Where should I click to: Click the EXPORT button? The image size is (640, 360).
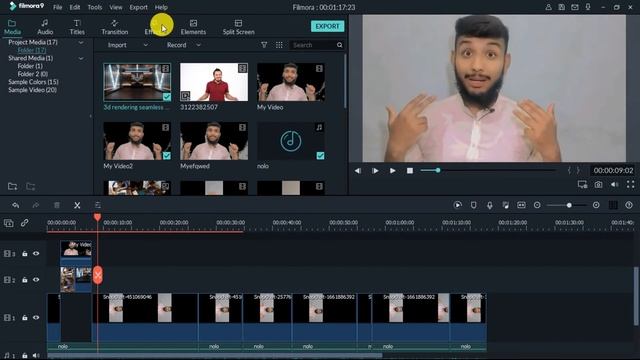click(x=327, y=26)
